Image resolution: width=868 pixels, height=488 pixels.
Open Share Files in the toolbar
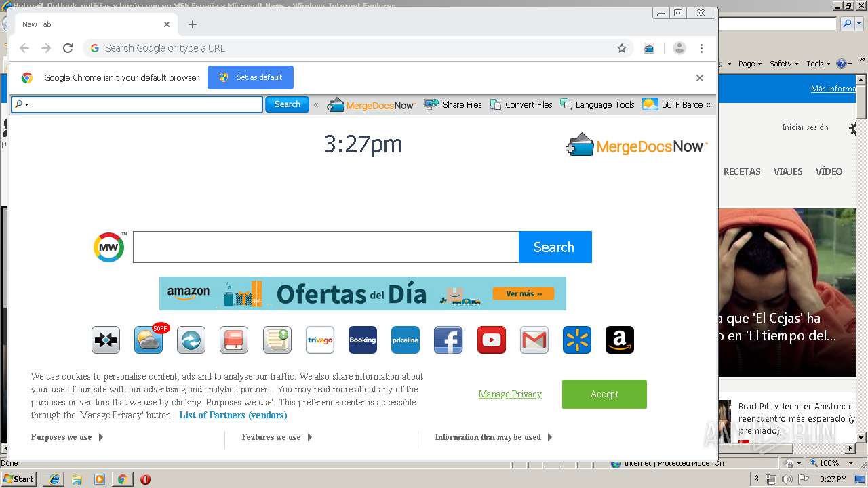[453, 104]
